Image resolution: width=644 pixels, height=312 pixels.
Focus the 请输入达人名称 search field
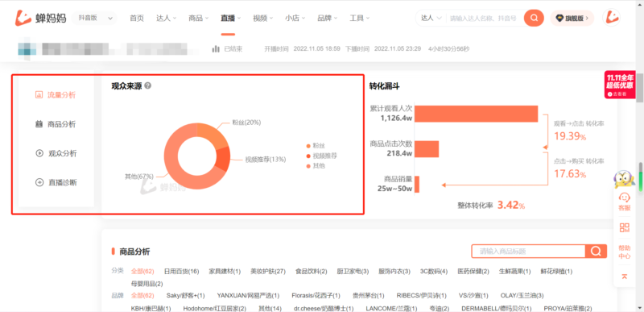(x=485, y=18)
